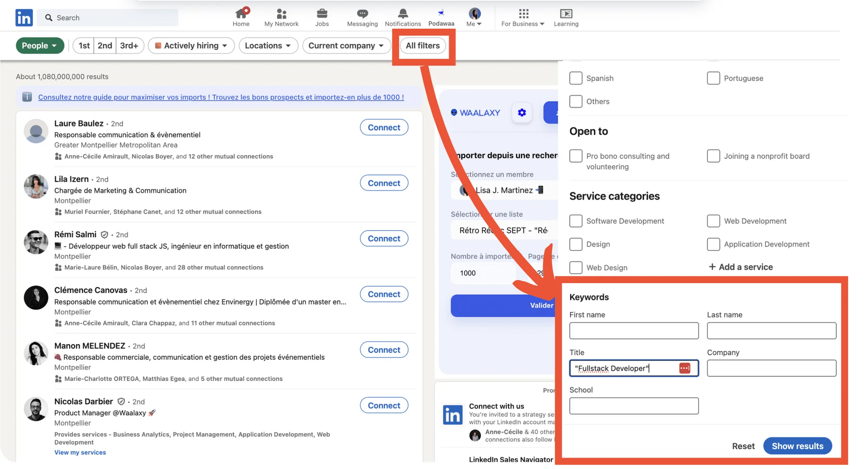Screen dimensions: 868x469
Task: Click Show results button
Action: (x=797, y=446)
